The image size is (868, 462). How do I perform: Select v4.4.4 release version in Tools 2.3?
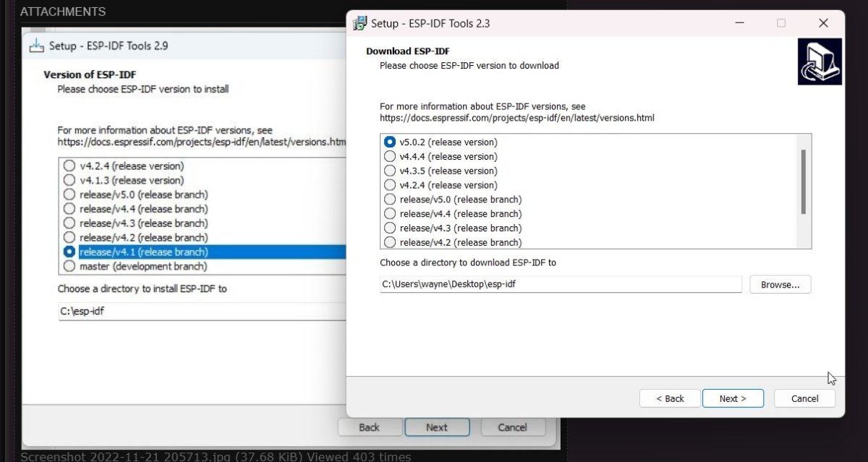click(391, 156)
